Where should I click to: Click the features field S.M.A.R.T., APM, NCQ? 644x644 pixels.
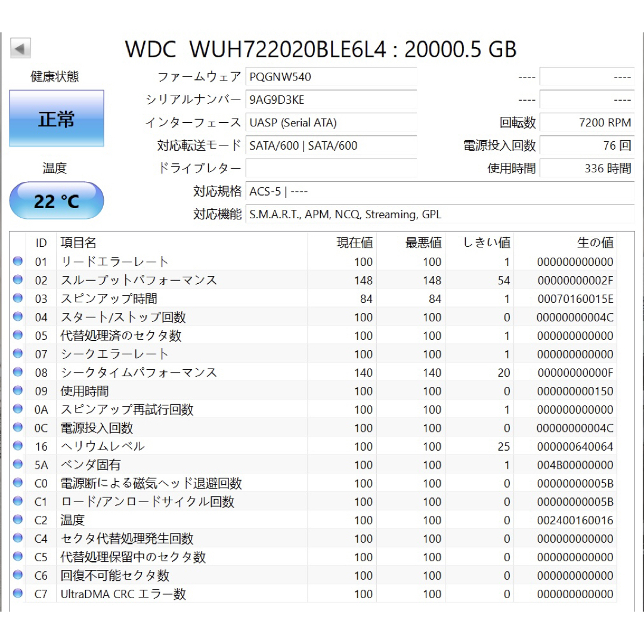point(440,215)
